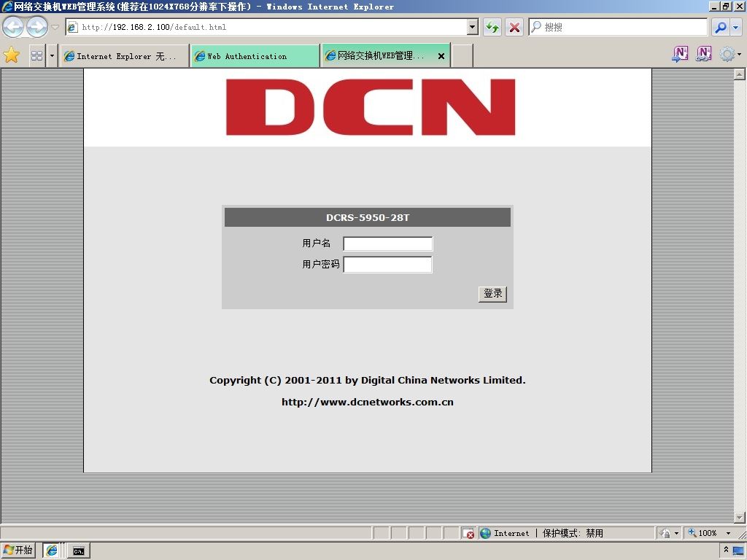Screen dimensions: 747x560
Task: Click the 用户名 username input field
Action: point(388,244)
